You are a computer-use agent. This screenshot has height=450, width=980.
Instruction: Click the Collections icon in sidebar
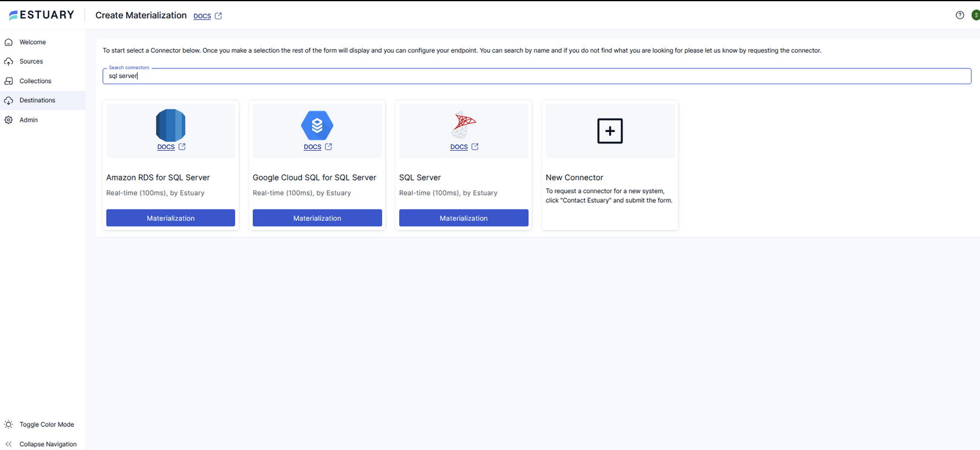pos(8,81)
